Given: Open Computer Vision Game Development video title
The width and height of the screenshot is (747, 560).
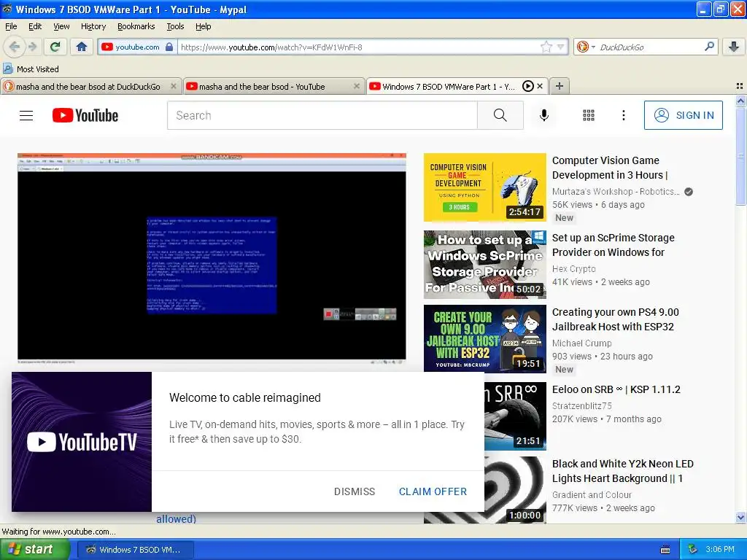Looking at the screenshot, I should click(x=610, y=168).
